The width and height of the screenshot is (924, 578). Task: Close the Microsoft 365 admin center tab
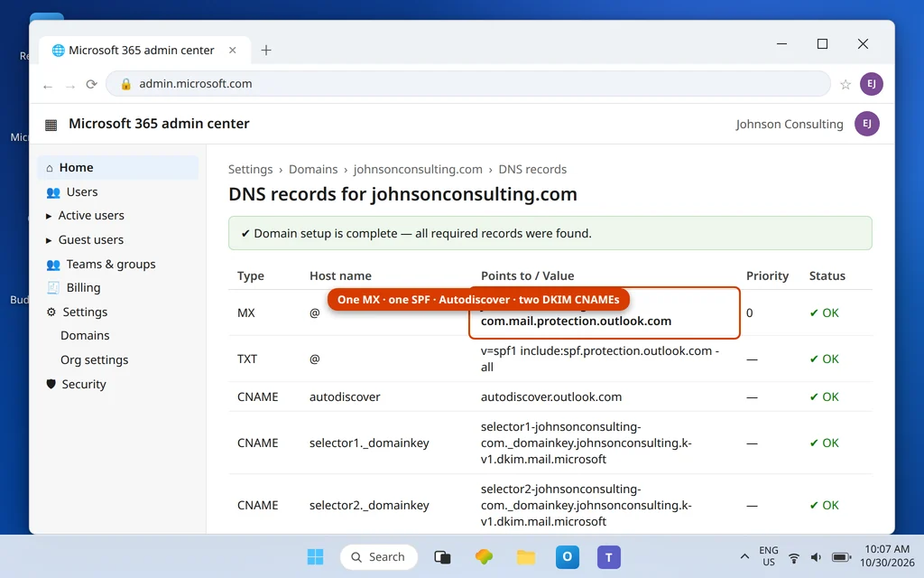[x=233, y=51]
